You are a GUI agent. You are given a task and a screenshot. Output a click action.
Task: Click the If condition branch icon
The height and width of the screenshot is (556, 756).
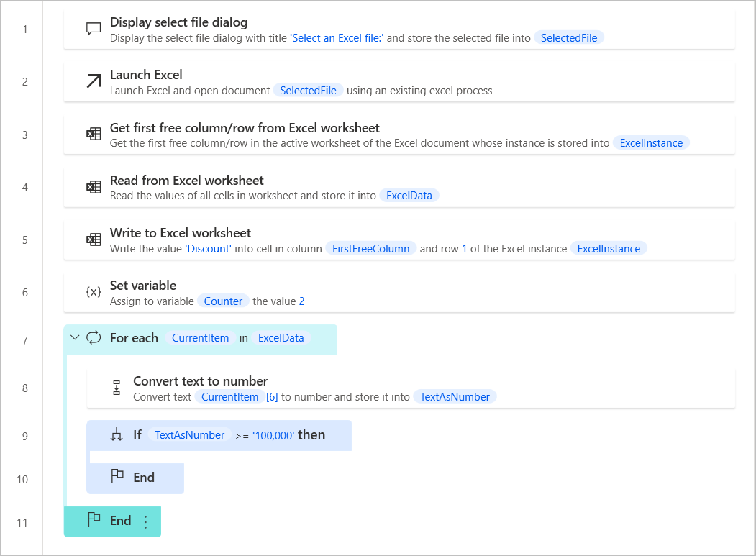116,434
